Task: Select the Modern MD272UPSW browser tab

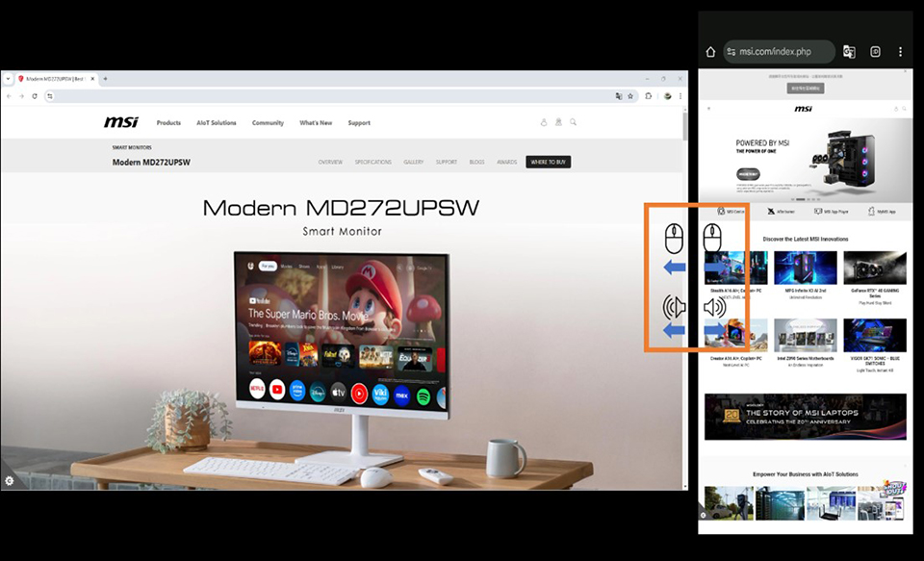Action: [56, 78]
